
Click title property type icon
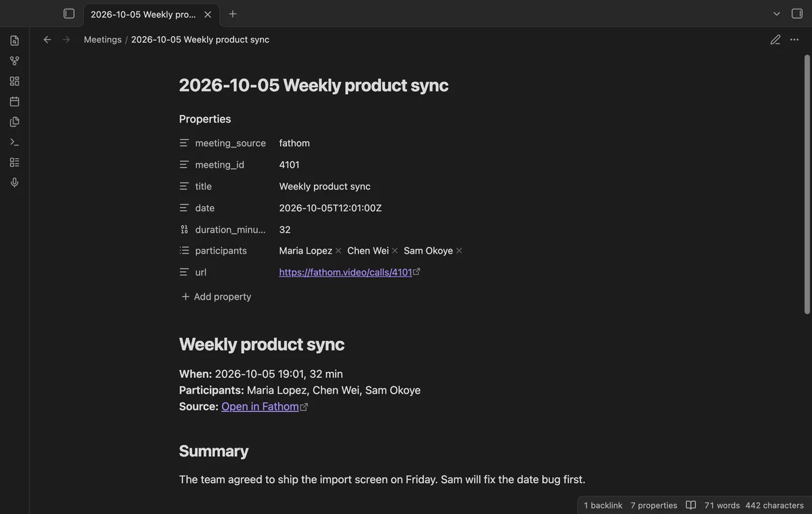184,186
